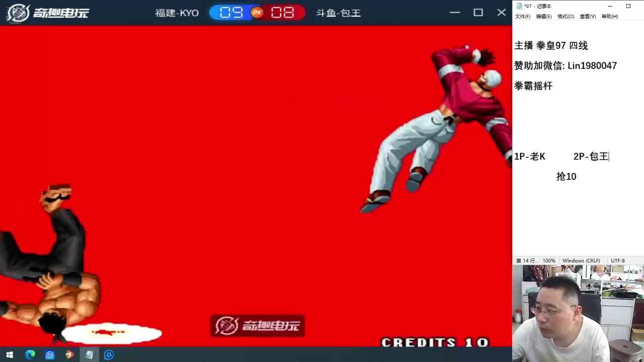Viewport: 644px width, 362px height.
Task: Launch Microsoft Edge from the taskbar
Action: pos(30,355)
